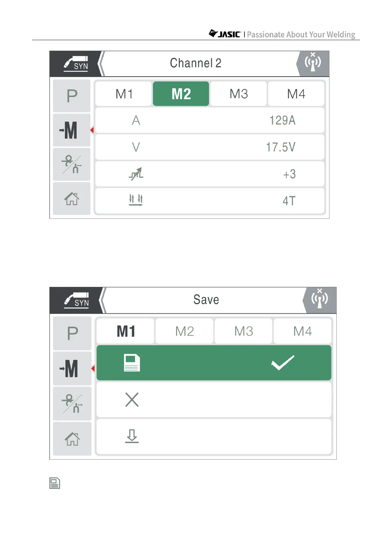Select highlighted M2 tab in Channel 2 screen
The image size is (392, 554).
pyautogui.click(x=181, y=94)
